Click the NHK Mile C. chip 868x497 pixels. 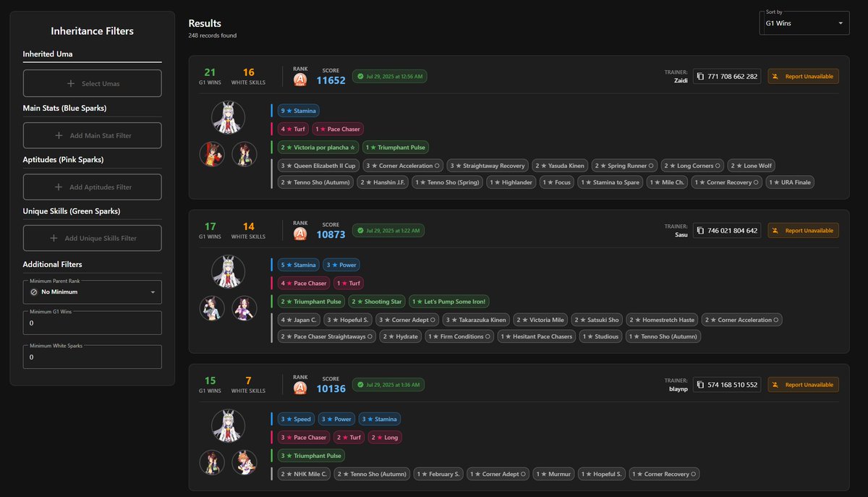(305, 474)
